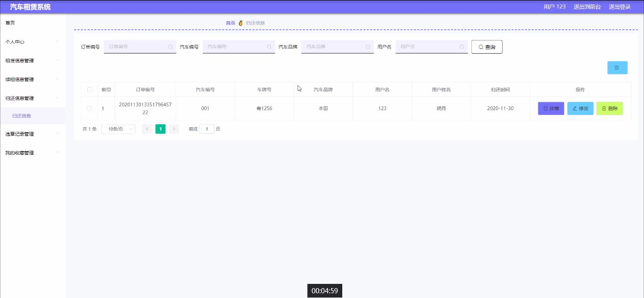Click 归还信息 text in the breadcrumb
The height and width of the screenshot is (298, 644).
(255, 23)
